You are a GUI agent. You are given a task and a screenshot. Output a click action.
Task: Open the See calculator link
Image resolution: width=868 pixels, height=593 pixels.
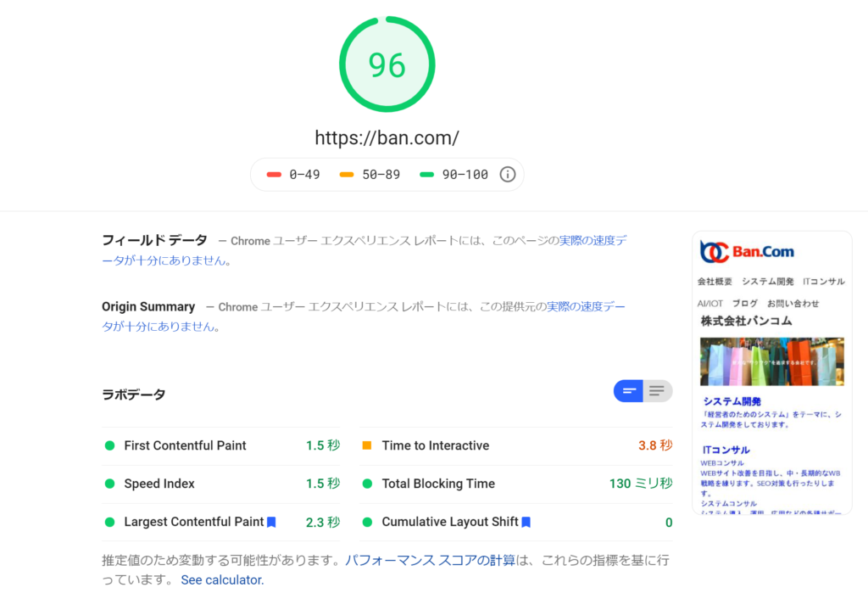(x=222, y=580)
